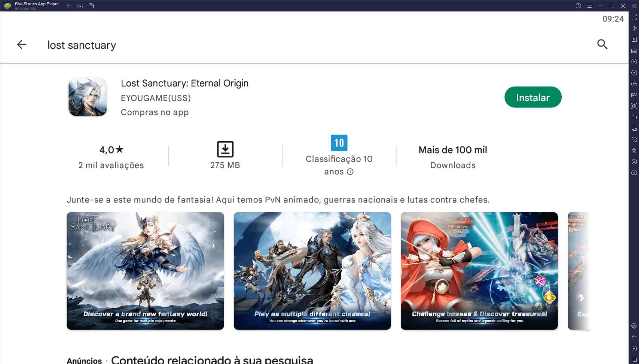Click the sidebar rotate-circle sync icon

(x=634, y=73)
